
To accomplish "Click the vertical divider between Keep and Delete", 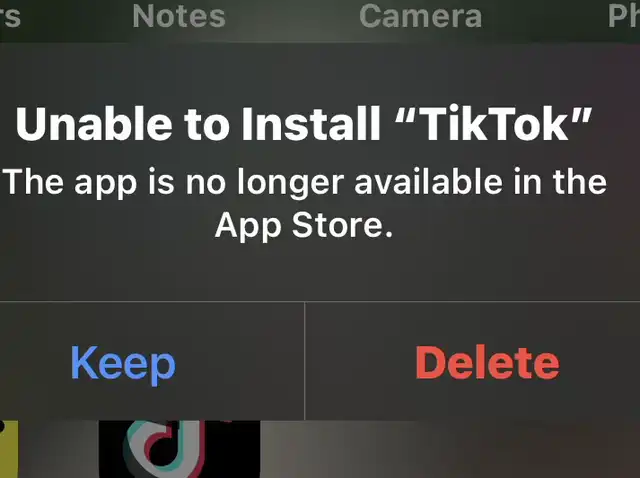I will [x=304, y=361].
